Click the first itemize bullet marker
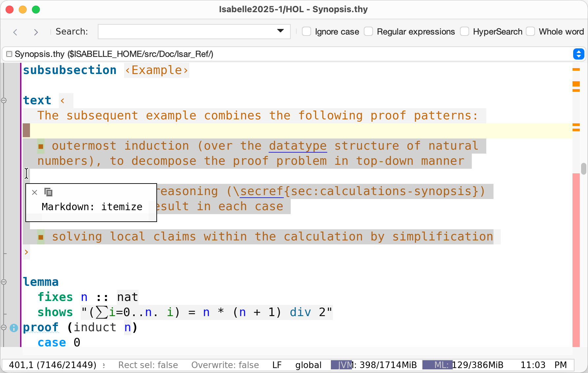588x373 pixels. pos(41,146)
